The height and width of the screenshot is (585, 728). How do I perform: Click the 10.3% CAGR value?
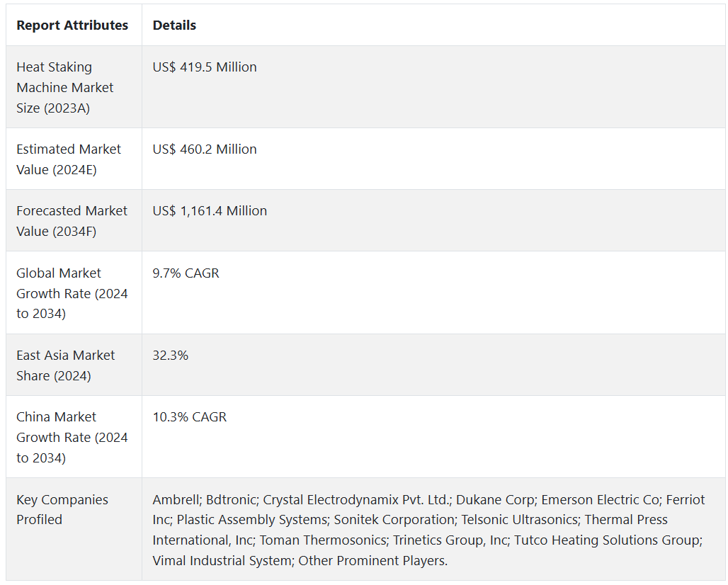pos(189,417)
